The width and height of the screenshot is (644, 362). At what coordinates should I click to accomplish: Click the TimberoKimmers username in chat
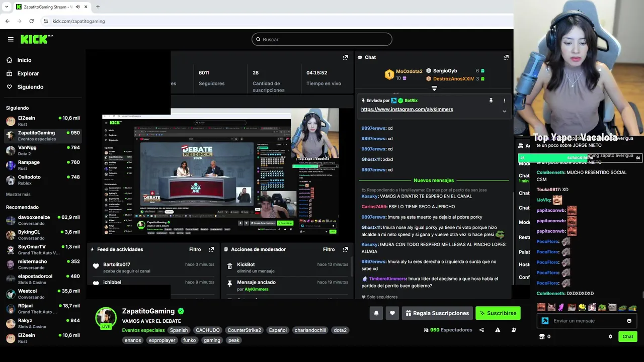coord(387,279)
